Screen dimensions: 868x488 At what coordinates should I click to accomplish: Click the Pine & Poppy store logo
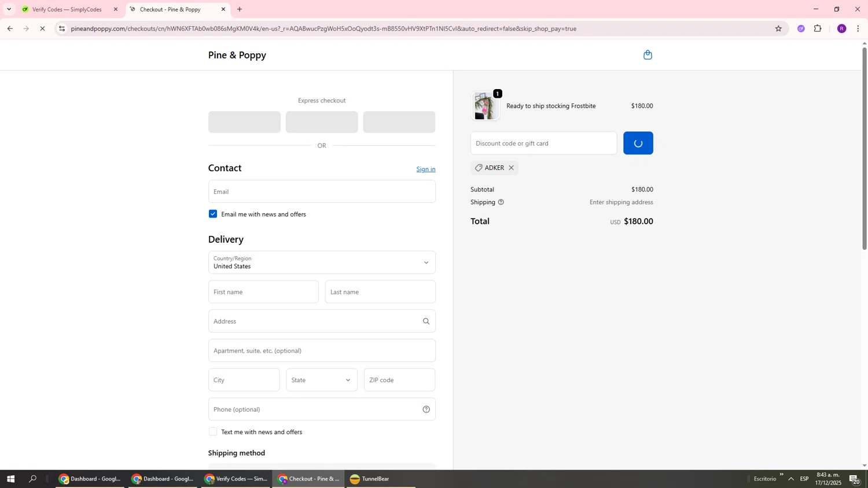(x=237, y=55)
